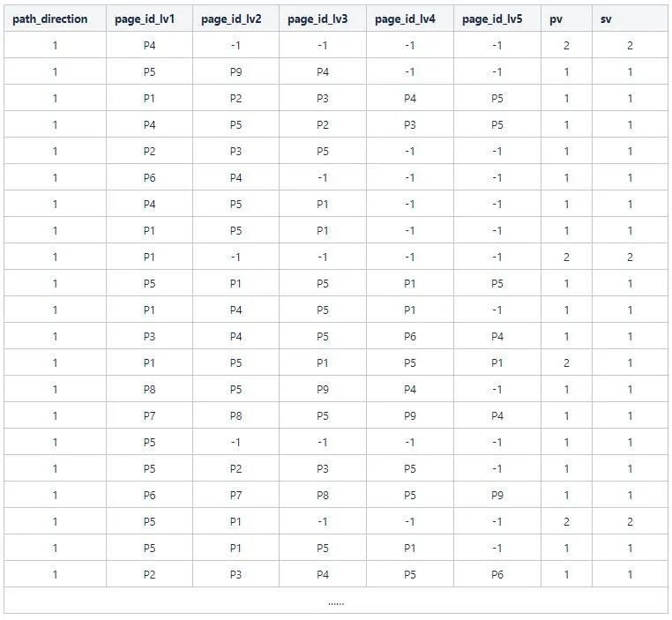Select P3 in the page_id_lv1 column

pyautogui.click(x=149, y=336)
